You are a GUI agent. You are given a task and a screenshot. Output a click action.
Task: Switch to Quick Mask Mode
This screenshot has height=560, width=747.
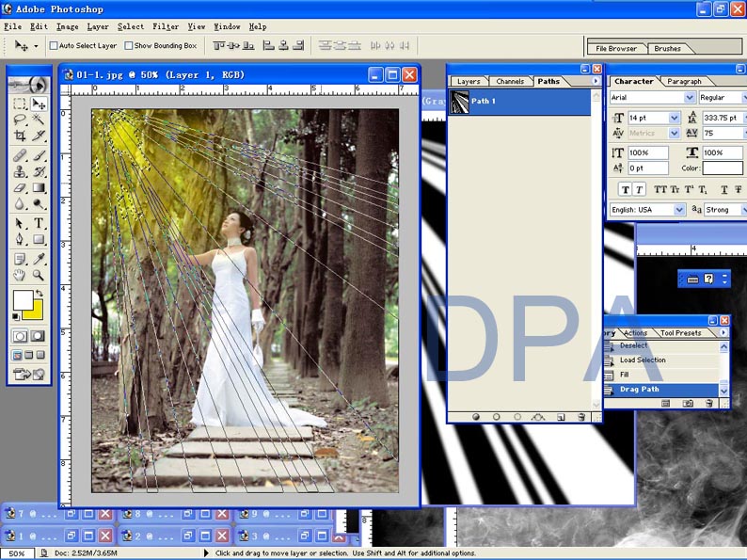(39, 337)
